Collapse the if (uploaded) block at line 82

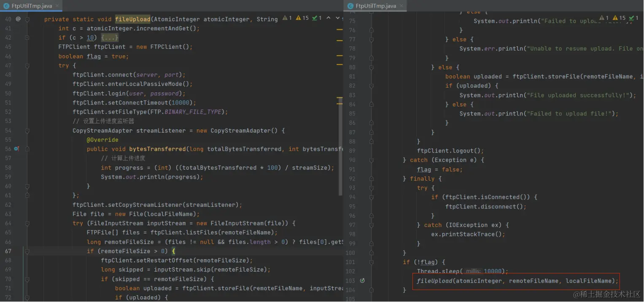click(x=372, y=86)
